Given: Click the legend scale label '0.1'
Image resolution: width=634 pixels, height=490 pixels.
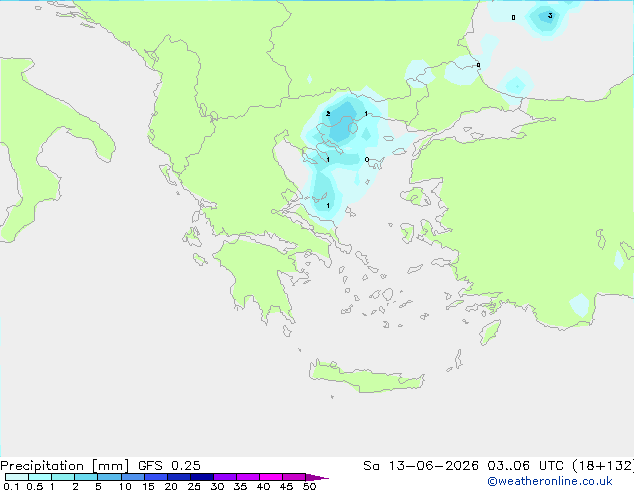Looking at the screenshot, I should pos(11,486).
